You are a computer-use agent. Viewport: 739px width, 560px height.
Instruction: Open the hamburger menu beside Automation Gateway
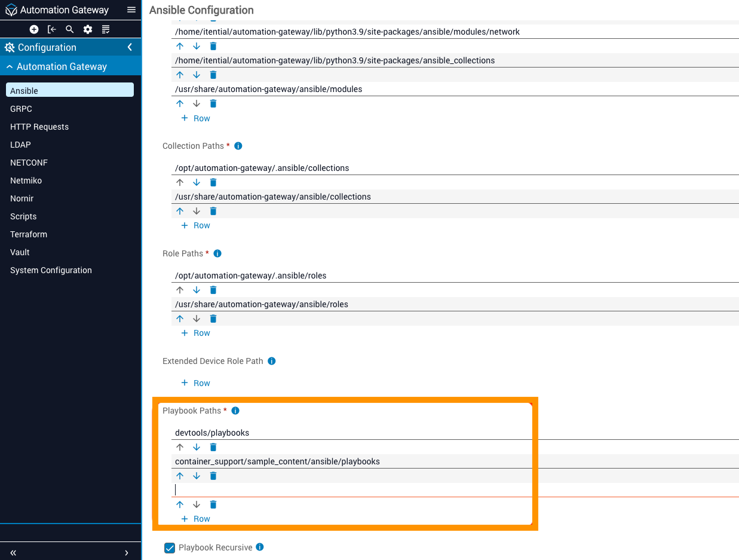(131, 10)
